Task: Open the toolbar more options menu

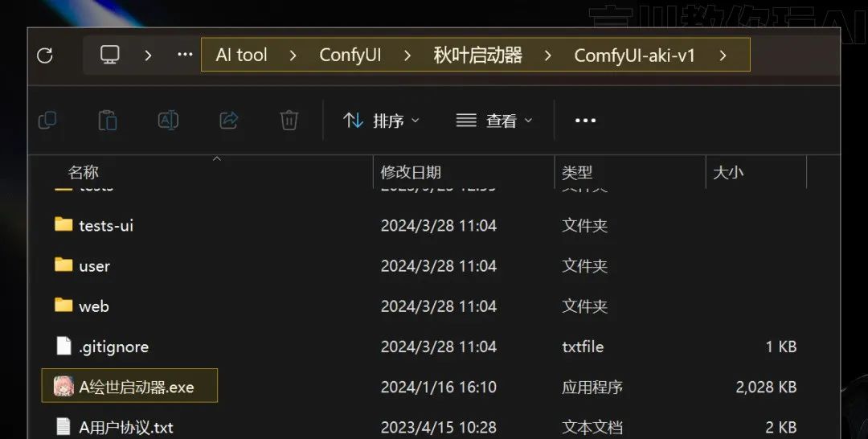Action: click(585, 120)
